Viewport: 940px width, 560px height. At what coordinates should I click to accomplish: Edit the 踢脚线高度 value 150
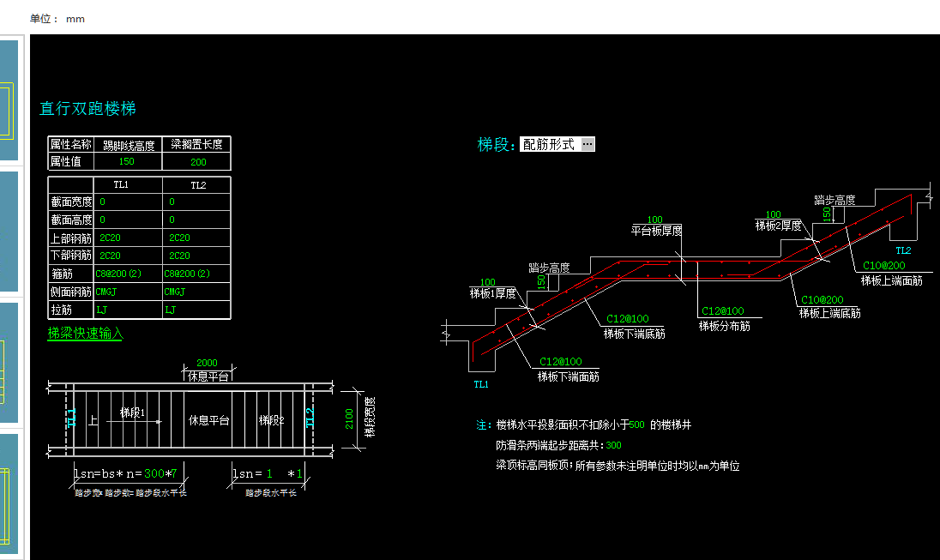tap(126, 162)
